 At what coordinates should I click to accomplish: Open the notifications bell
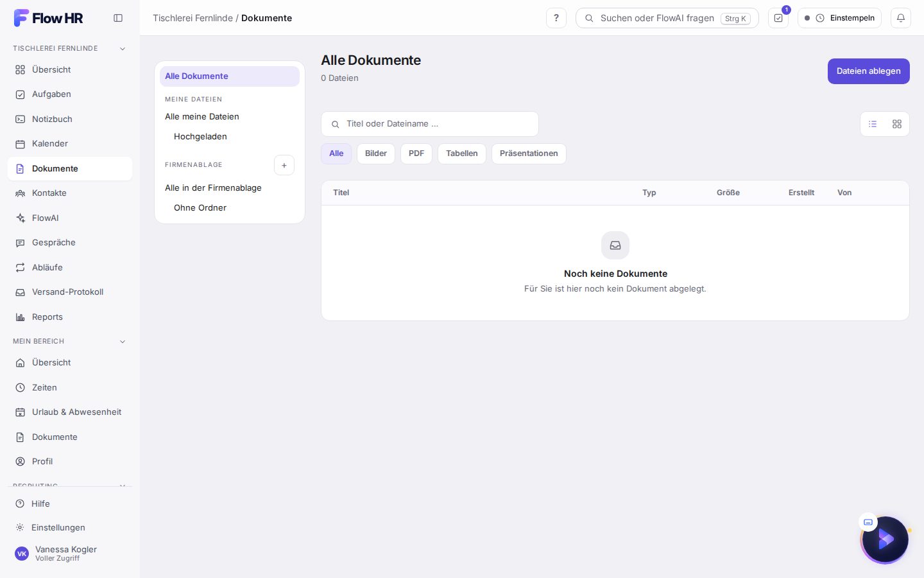tap(901, 18)
